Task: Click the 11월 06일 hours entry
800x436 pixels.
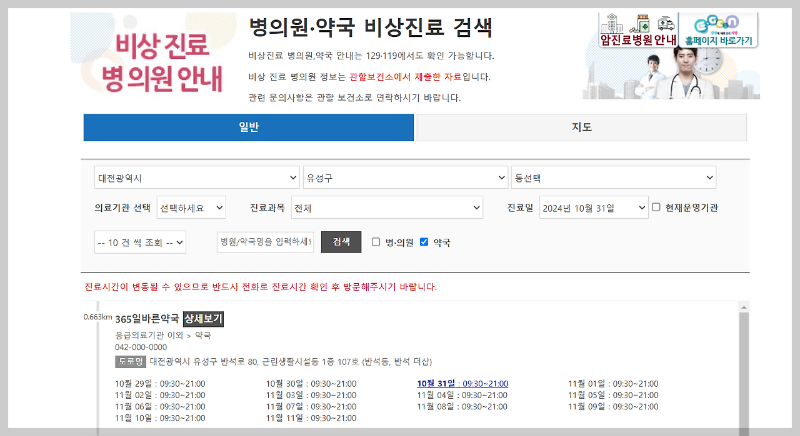Action: point(160,407)
